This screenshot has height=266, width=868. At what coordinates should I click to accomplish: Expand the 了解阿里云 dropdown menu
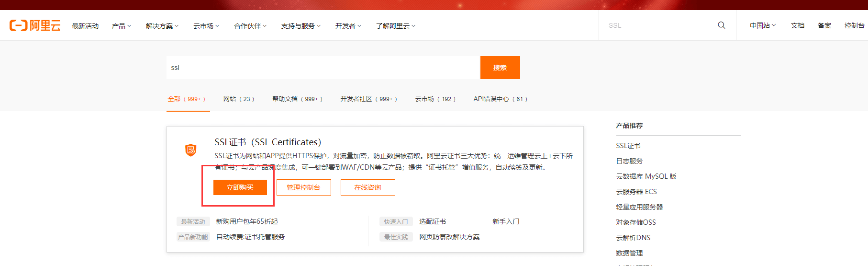pyautogui.click(x=396, y=26)
